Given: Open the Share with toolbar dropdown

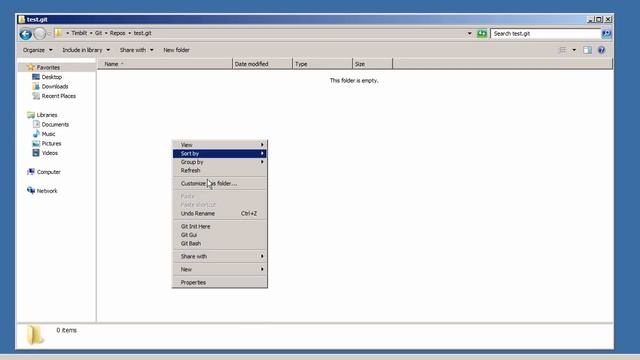Looking at the screenshot, I should click(136, 50).
